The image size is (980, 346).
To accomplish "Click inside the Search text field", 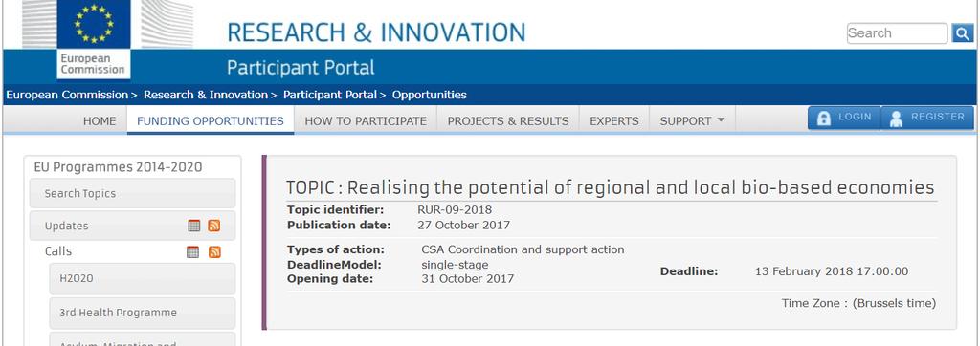I will tap(897, 33).
